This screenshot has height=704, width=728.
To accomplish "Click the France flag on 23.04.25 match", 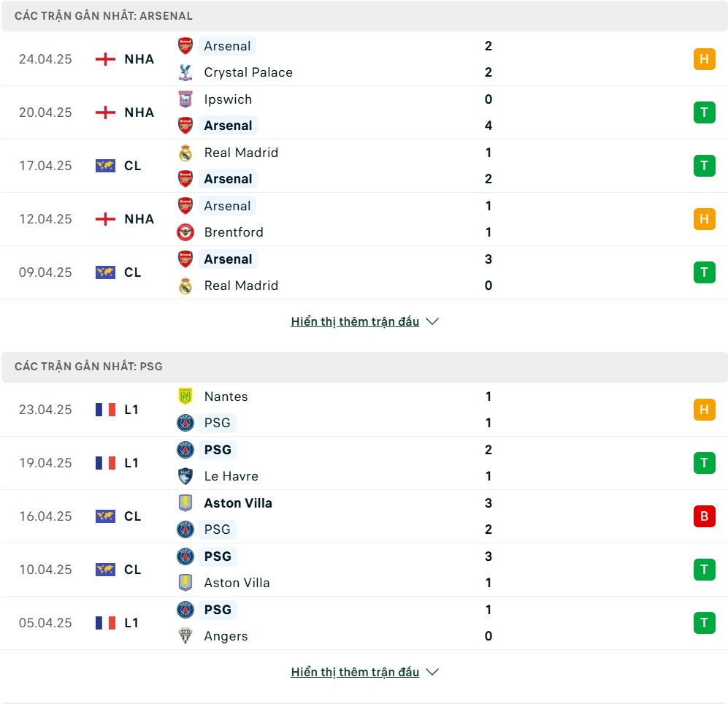I will tap(105, 410).
